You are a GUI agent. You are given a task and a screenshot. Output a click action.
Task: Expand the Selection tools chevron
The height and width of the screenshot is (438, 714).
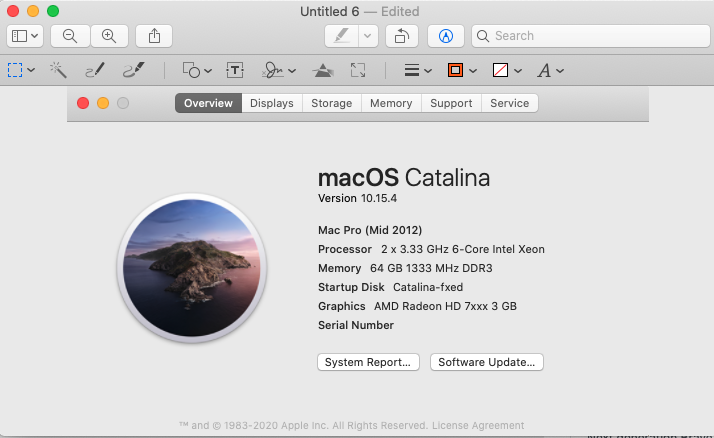pos(31,71)
